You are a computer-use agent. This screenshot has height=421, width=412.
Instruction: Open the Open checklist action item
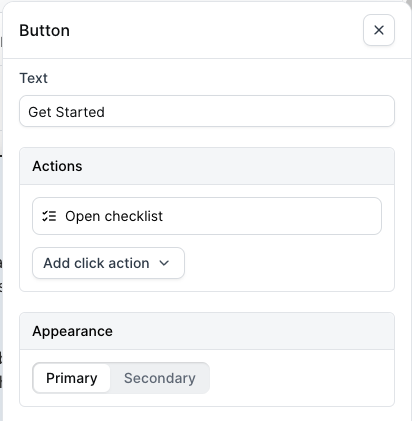[207, 216]
